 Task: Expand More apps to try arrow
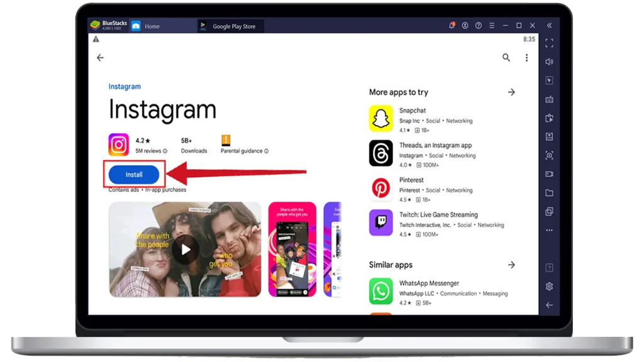point(511,92)
